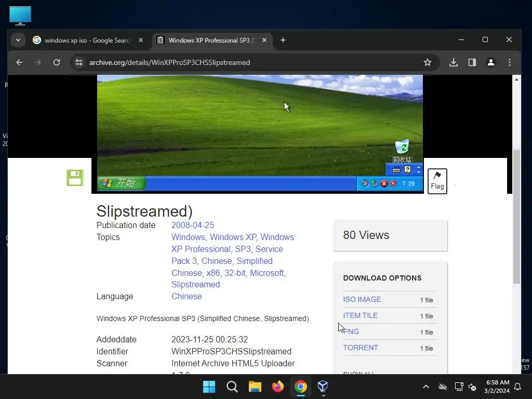The height and width of the screenshot is (399, 532).
Task: Click the muted volume tray icon
Action: (x=472, y=387)
